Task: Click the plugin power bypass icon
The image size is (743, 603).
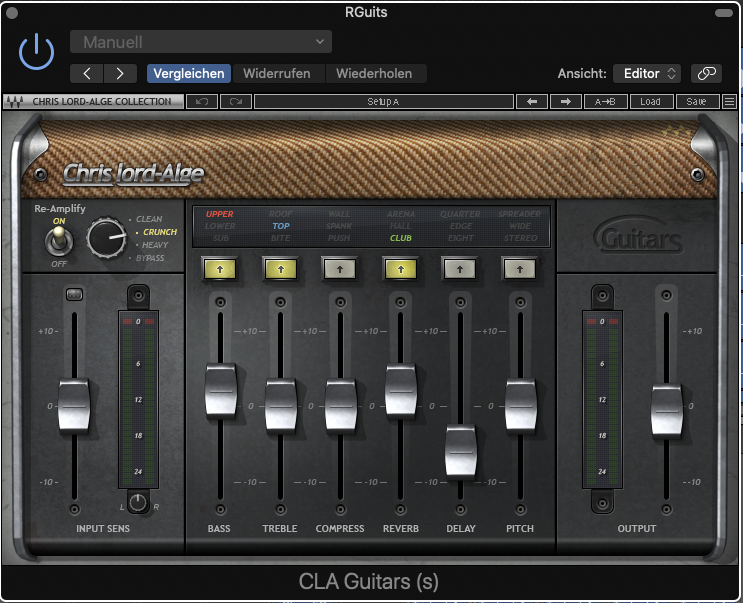Action: click(36, 50)
